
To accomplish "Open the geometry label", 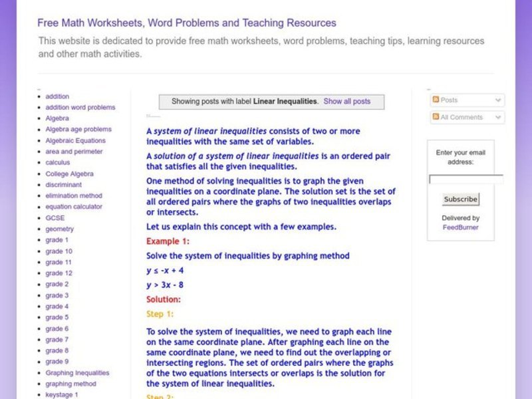I will pos(59,229).
